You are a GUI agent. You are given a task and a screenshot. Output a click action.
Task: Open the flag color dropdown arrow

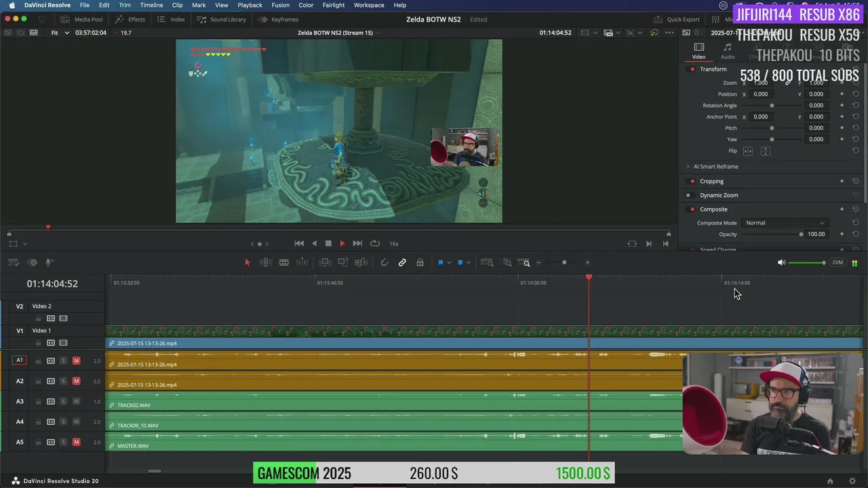coord(448,263)
